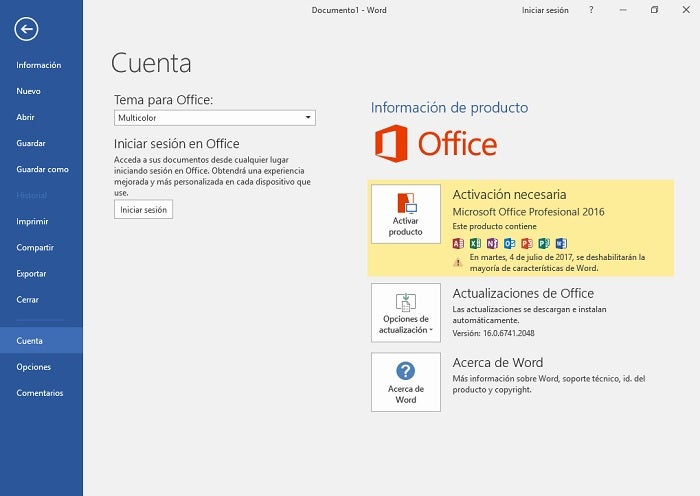This screenshot has height=496, width=700.
Task: Click the Activar producto button
Action: click(x=406, y=214)
